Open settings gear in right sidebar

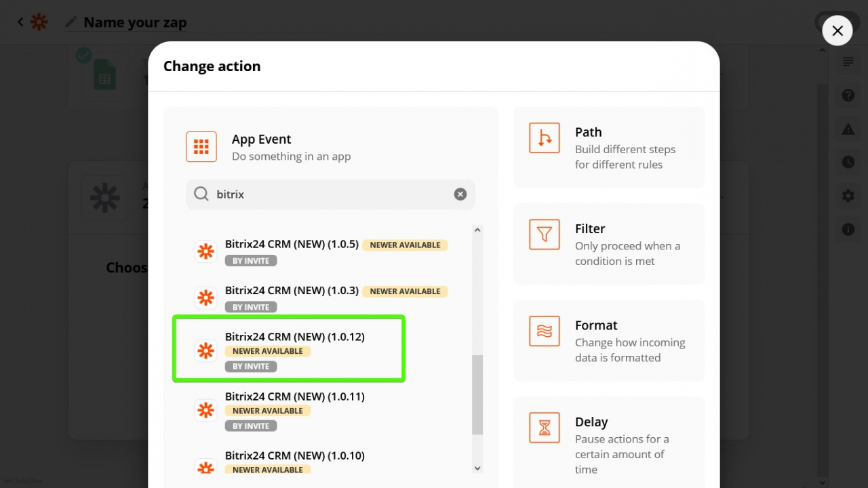[848, 196]
